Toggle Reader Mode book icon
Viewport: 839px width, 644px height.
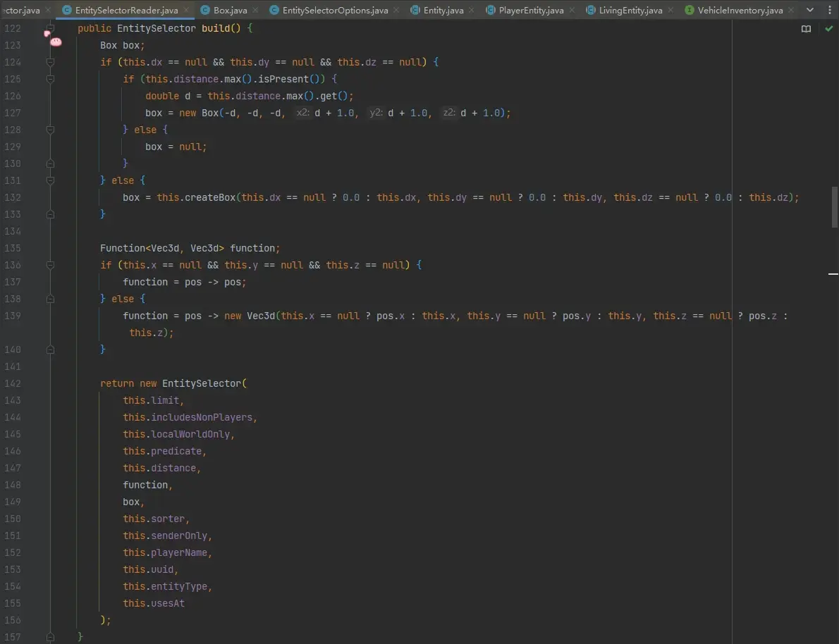pyautogui.click(x=806, y=29)
